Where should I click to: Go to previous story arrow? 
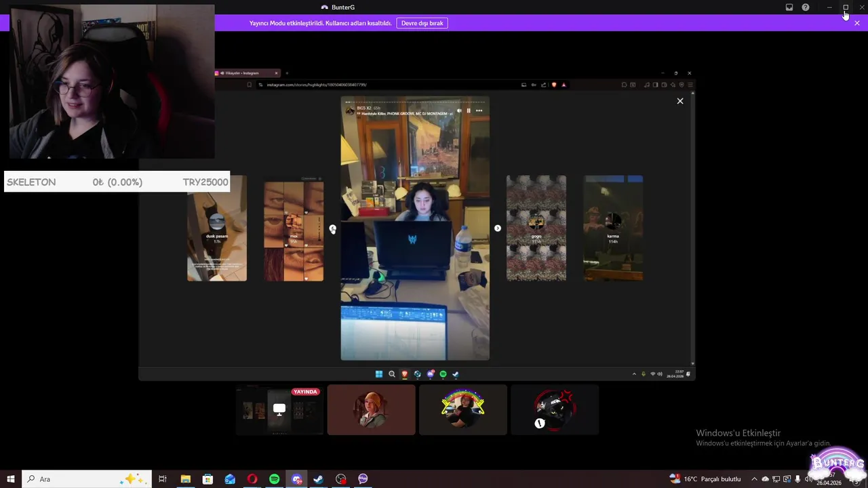(332, 228)
